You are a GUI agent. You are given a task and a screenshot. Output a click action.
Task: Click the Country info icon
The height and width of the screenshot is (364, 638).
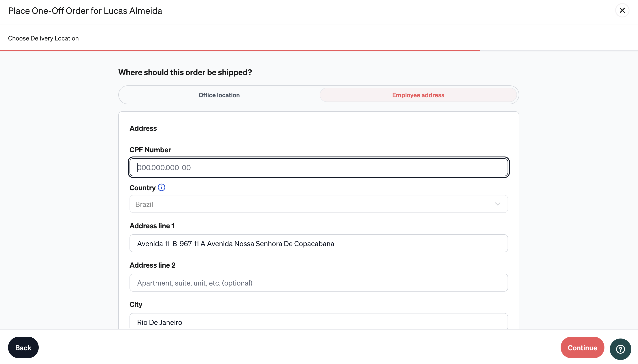(161, 188)
